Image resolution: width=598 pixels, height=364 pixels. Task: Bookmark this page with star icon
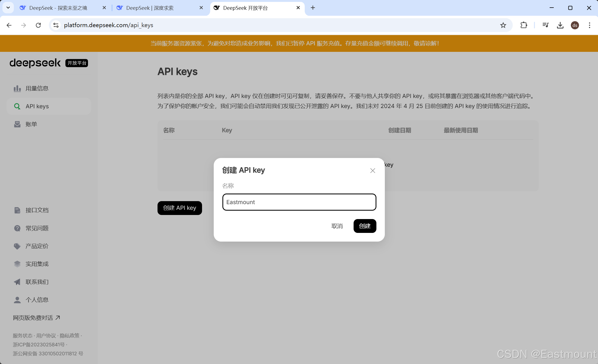[x=503, y=25]
